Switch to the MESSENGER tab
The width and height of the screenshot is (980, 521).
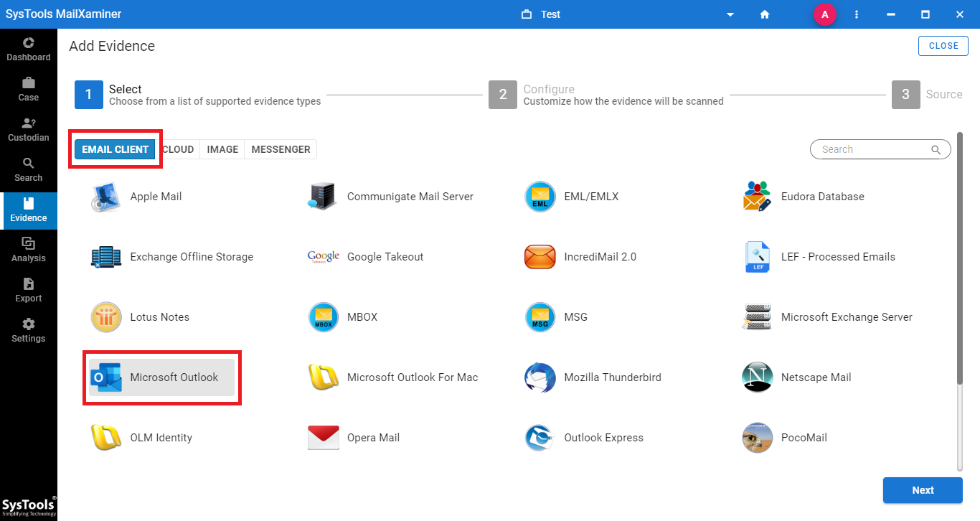[281, 149]
